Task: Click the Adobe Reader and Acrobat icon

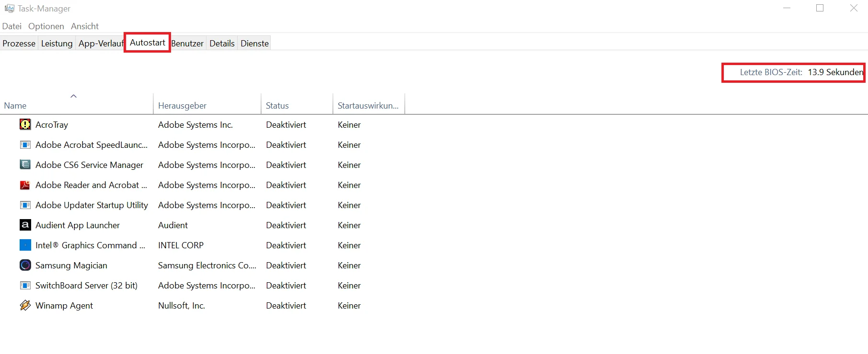Action: point(25,185)
